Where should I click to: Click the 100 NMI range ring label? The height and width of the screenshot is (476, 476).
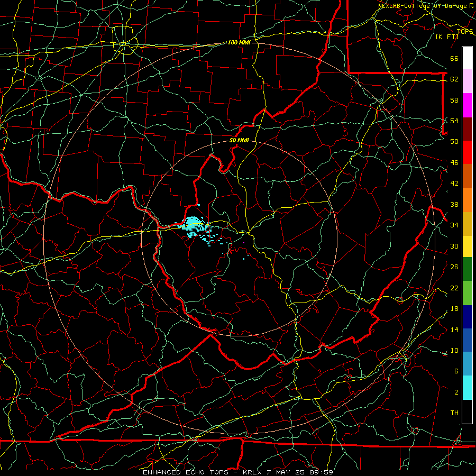(239, 42)
